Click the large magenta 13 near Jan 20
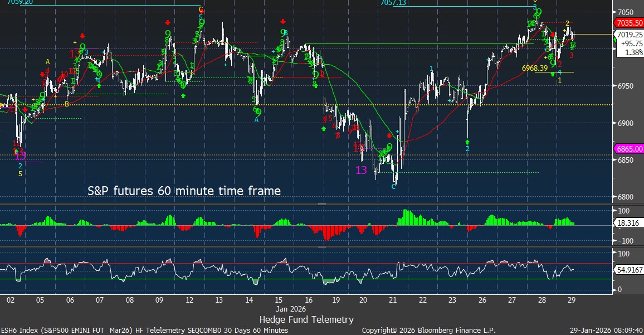Screen dimensions: 644x335 point(361,170)
